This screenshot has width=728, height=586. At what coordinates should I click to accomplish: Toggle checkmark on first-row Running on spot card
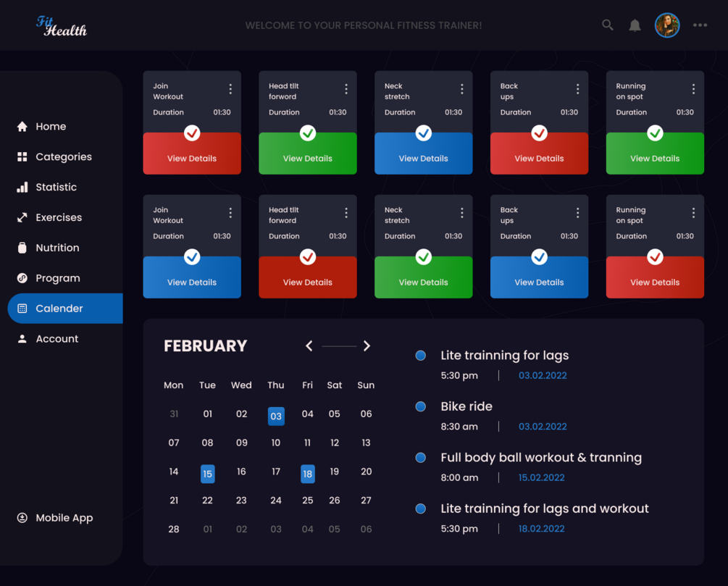click(655, 133)
